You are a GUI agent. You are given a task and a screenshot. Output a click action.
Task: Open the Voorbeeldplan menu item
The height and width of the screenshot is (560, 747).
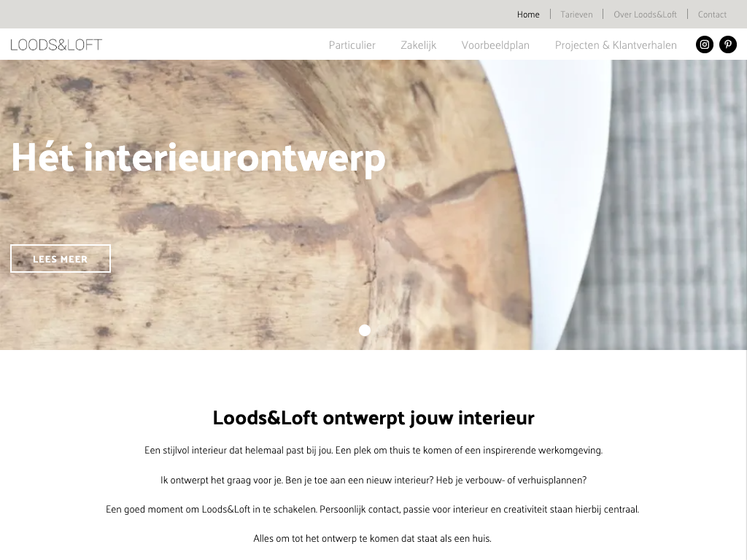495,45
